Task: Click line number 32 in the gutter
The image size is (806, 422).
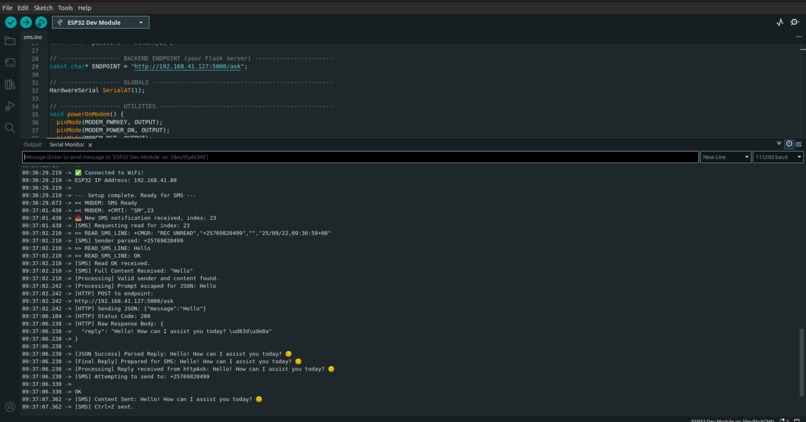Action: pos(35,90)
